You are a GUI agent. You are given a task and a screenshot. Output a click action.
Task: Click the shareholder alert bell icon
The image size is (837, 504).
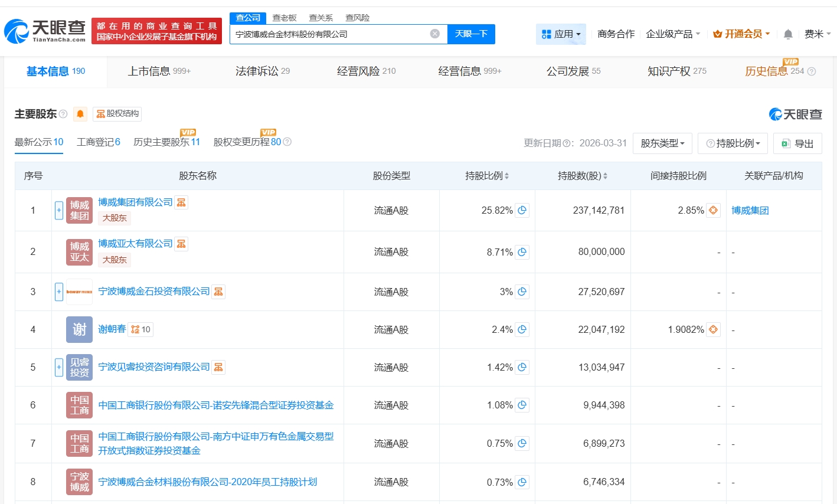pos(81,114)
